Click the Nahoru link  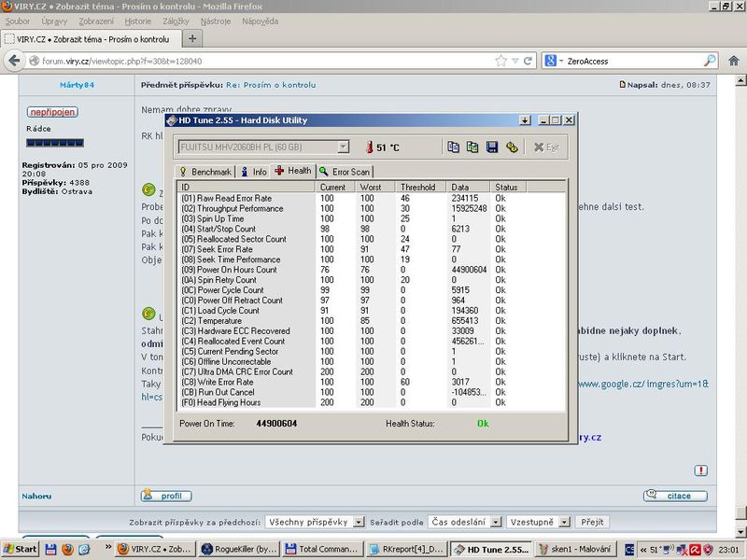(x=36, y=497)
